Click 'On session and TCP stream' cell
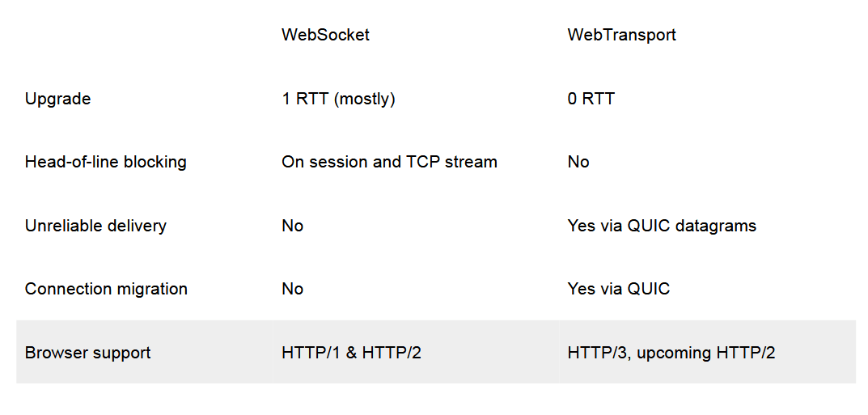This screenshot has width=868, height=415. [x=389, y=162]
